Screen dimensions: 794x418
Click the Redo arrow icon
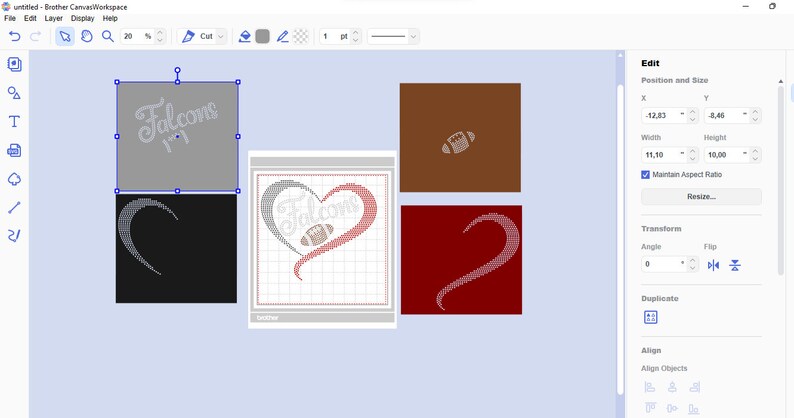35,36
